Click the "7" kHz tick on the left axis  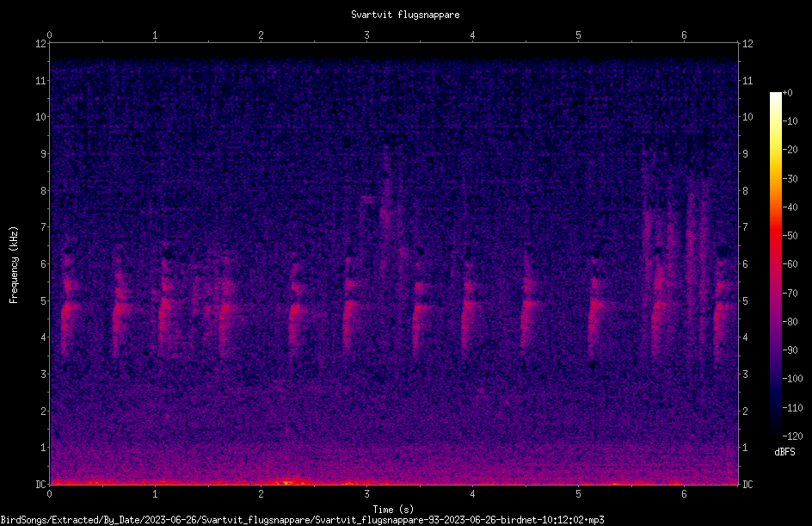[44, 227]
